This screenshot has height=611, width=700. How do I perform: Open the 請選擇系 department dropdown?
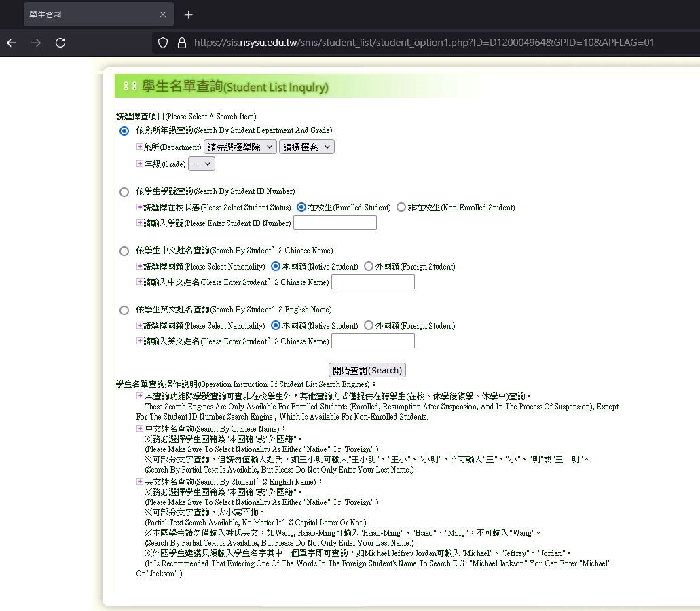pos(307,147)
